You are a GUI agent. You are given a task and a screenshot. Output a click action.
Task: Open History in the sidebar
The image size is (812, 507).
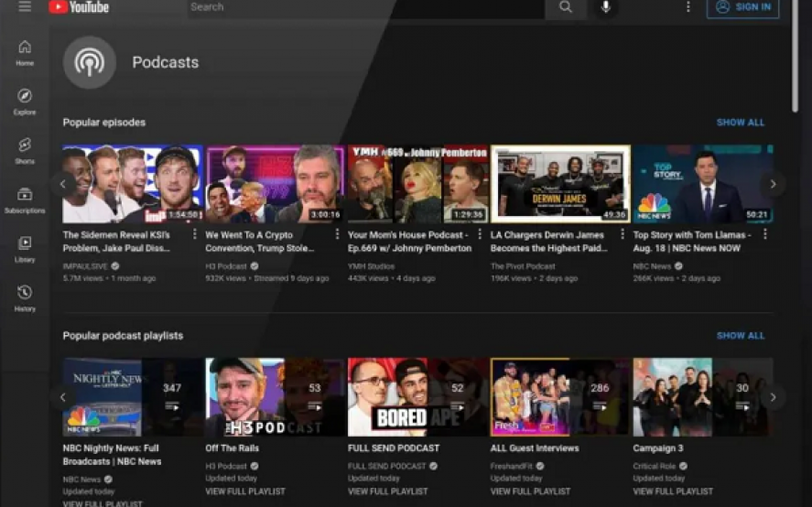25,298
